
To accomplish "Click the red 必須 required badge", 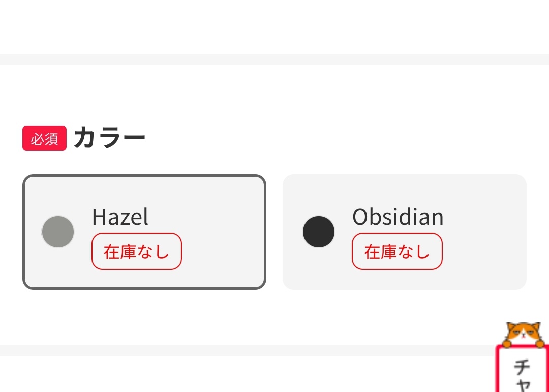I will 44,139.
